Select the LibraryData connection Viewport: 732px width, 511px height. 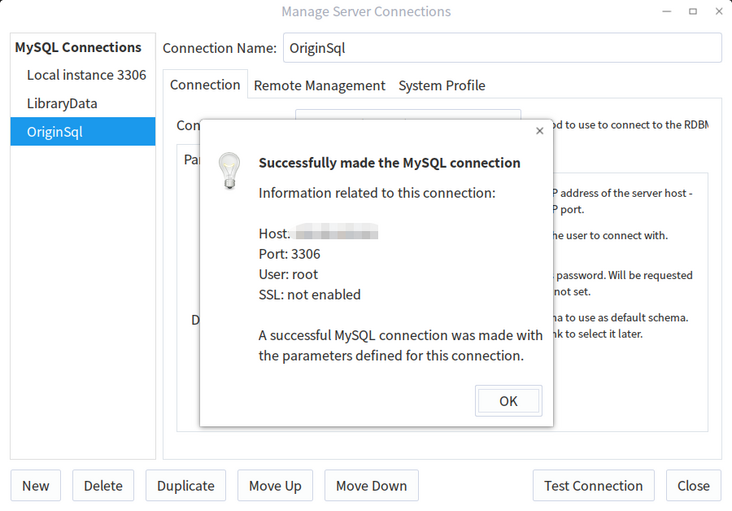click(62, 103)
